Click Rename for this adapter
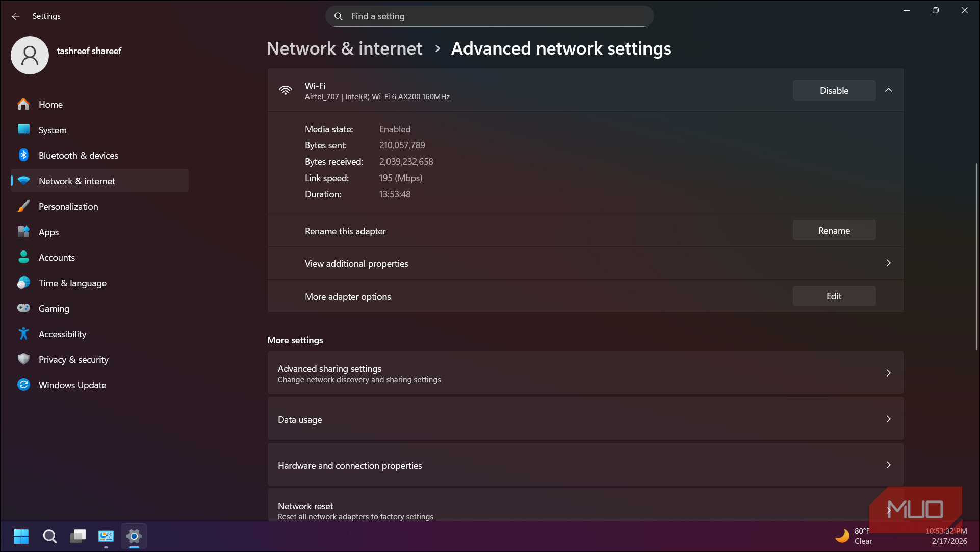Screen dimensions: 980x552 [x=834, y=231]
